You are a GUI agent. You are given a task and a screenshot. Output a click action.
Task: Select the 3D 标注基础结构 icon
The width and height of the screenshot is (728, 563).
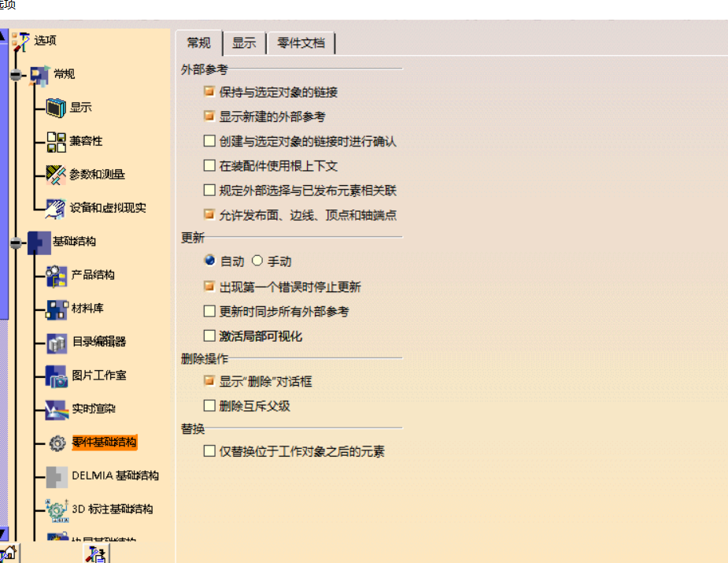(x=57, y=510)
